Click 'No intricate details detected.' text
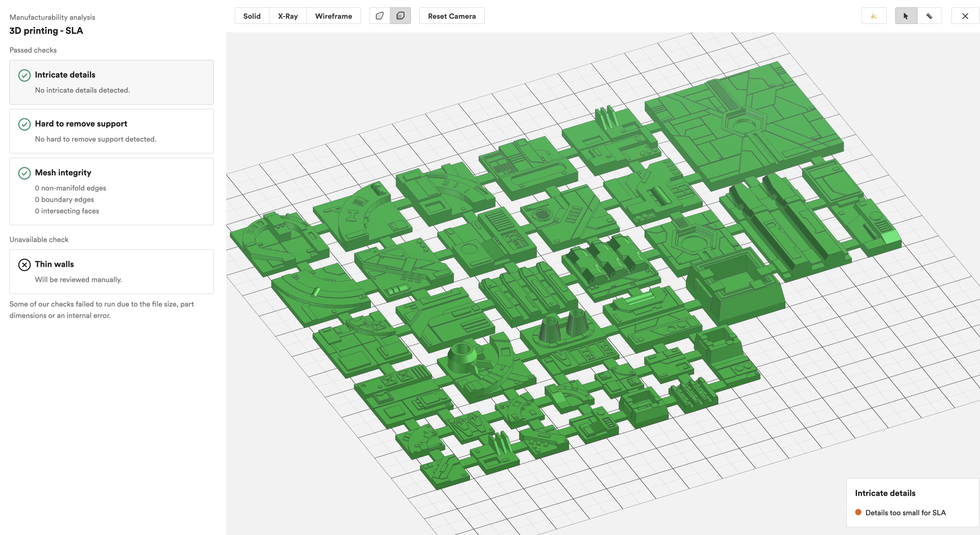This screenshot has height=535, width=980. point(82,90)
